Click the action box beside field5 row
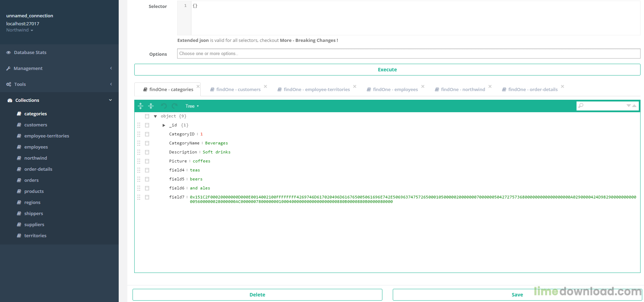Screen dimensions: 644x302 [147, 179]
